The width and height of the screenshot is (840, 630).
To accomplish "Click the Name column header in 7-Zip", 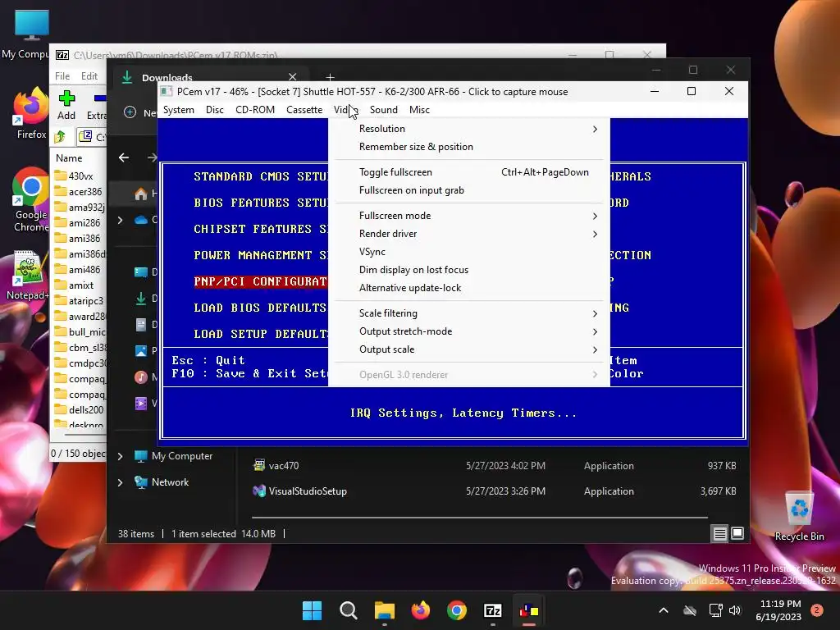I will (x=69, y=158).
